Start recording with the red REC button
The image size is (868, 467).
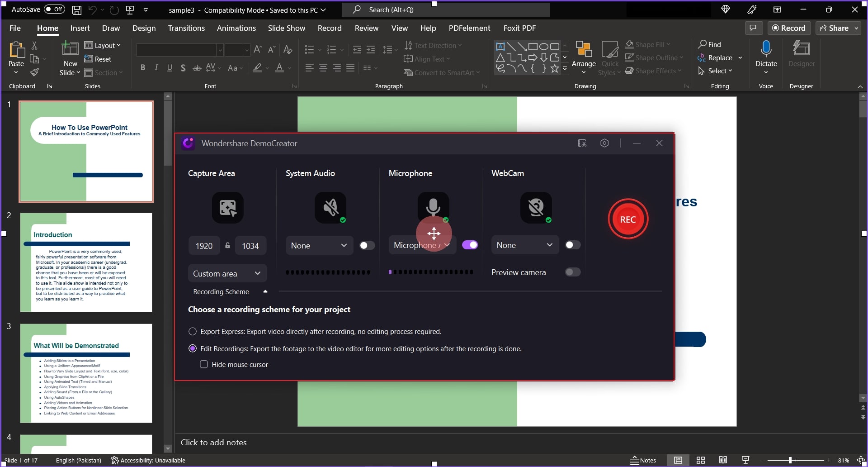628,219
